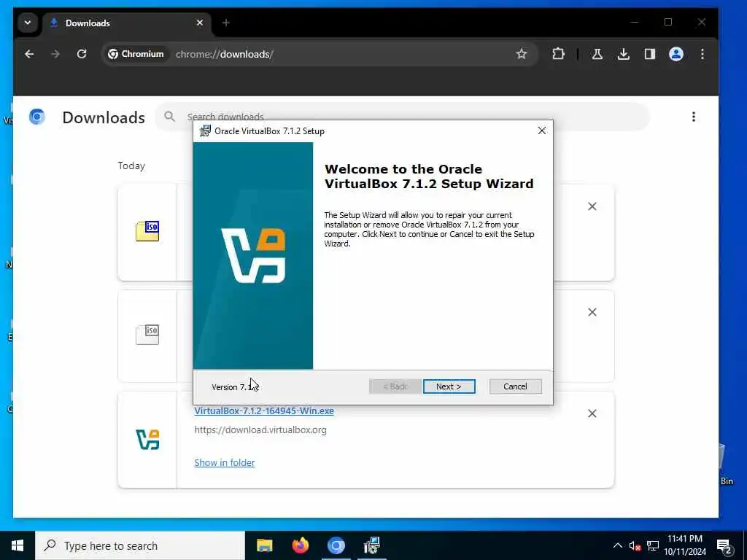747x560 pixels.
Task: Click the Chromium site info chip
Action: tap(136, 54)
